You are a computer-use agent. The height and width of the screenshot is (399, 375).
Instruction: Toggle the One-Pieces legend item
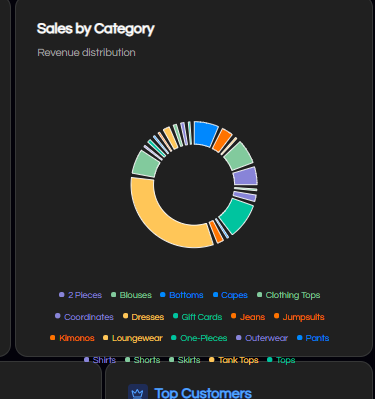199,338
